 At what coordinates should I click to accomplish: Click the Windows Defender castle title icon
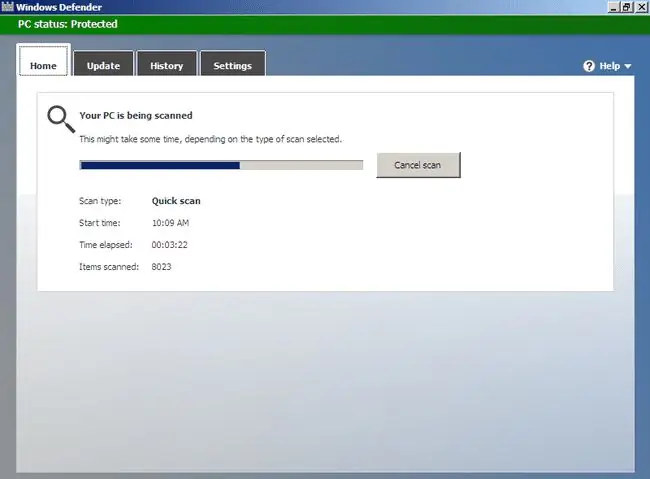coord(7,7)
